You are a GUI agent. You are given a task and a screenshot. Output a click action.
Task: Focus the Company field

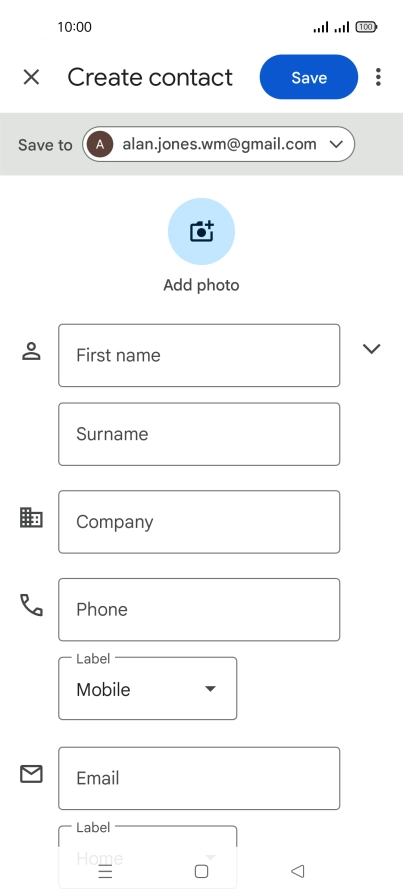click(199, 522)
